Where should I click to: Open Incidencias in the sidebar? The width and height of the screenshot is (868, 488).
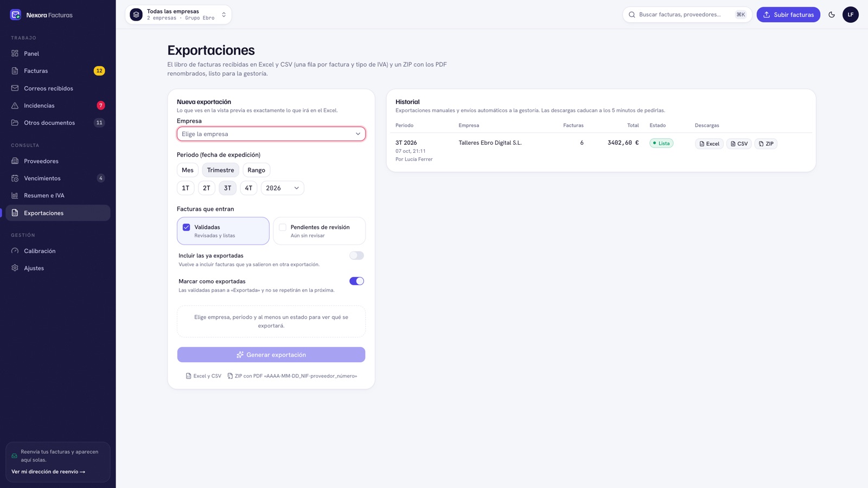[x=58, y=106]
